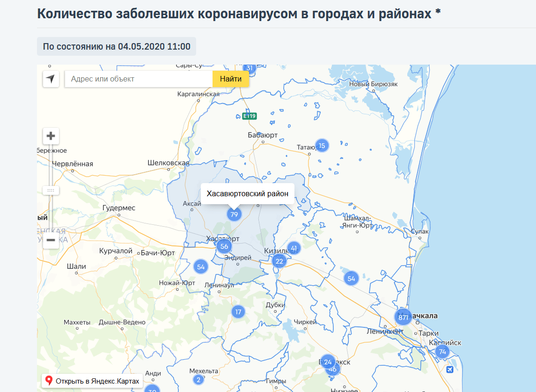Click the Адрес или объект input field
The image size is (536, 392).
pyautogui.click(x=138, y=79)
